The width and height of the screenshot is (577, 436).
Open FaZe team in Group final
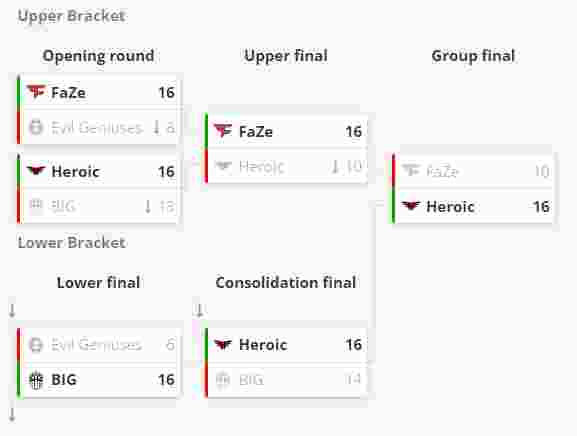click(x=442, y=171)
